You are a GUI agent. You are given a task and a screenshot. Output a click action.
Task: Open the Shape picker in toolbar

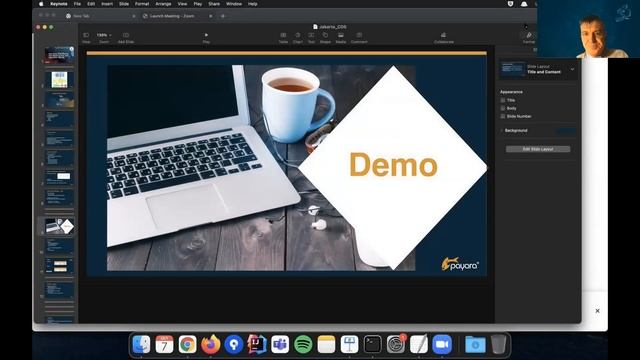[325, 38]
